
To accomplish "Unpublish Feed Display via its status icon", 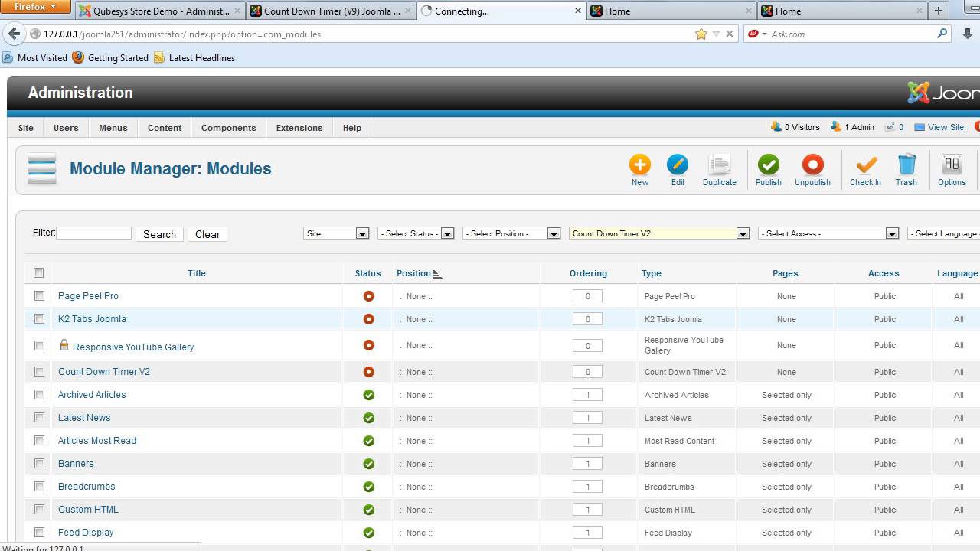I will click(x=368, y=533).
